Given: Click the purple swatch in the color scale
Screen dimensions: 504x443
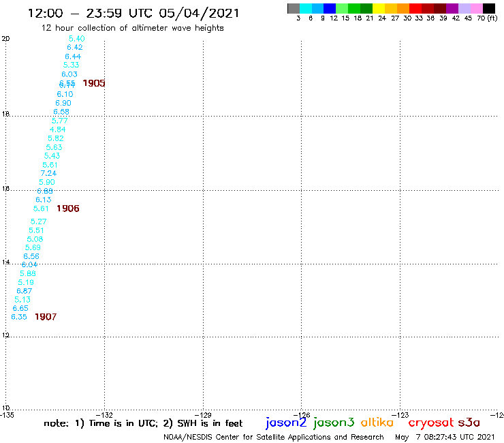Looking at the screenshot, I should [452, 8].
